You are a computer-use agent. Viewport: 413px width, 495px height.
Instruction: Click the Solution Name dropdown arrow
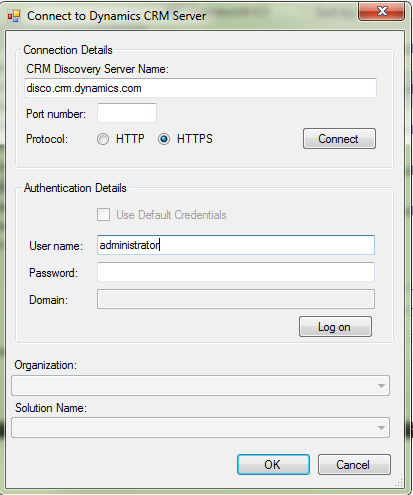[x=381, y=428]
